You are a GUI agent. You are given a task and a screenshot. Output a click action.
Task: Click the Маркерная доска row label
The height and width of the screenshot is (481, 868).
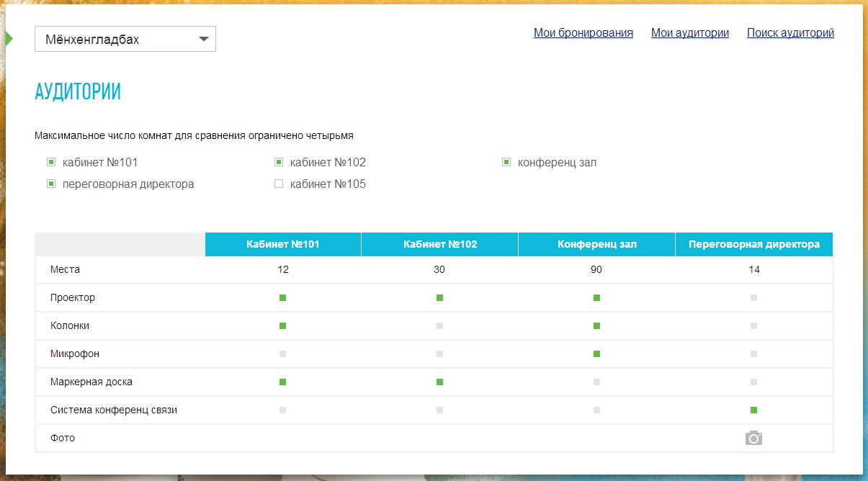click(x=91, y=382)
